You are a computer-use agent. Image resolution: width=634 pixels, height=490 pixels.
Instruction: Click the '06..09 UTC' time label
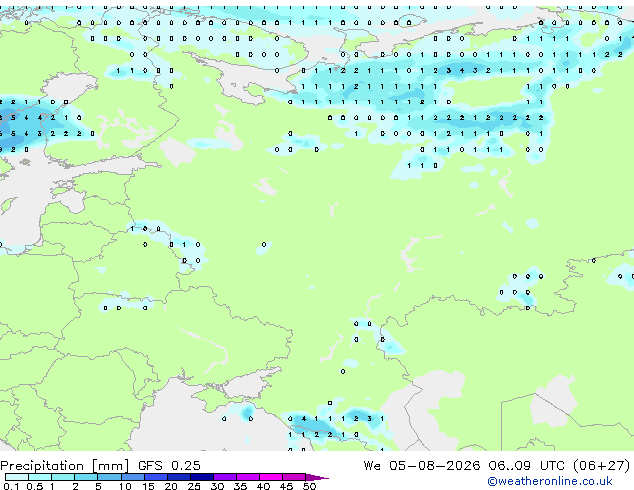(526, 466)
